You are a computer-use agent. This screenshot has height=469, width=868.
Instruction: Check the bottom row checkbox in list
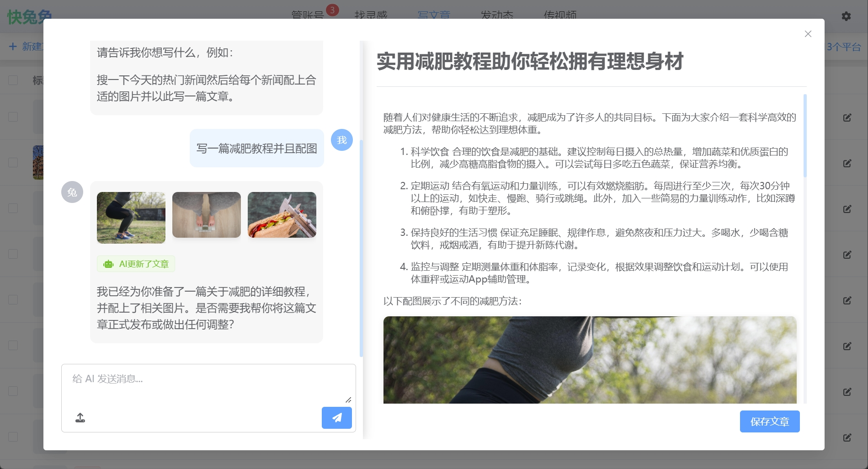tap(13, 437)
